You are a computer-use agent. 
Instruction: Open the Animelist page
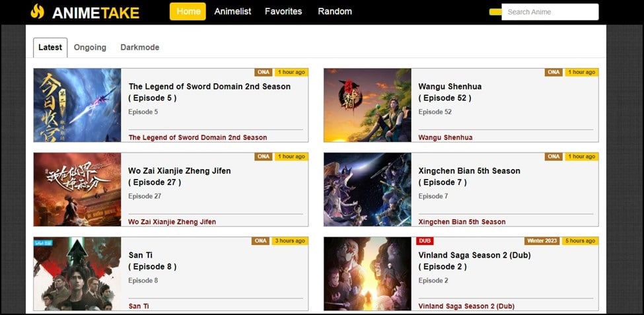pyautogui.click(x=233, y=11)
